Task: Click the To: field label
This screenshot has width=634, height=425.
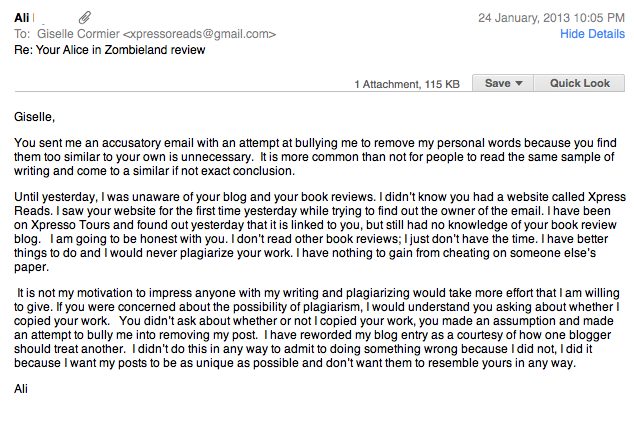Action: (22, 34)
